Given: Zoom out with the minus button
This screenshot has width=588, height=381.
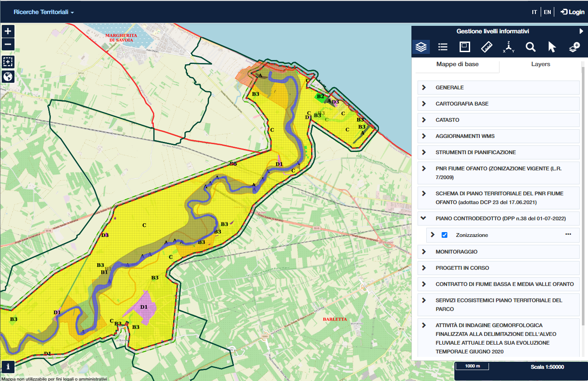Looking at the screenshot, I should (8, 44).
